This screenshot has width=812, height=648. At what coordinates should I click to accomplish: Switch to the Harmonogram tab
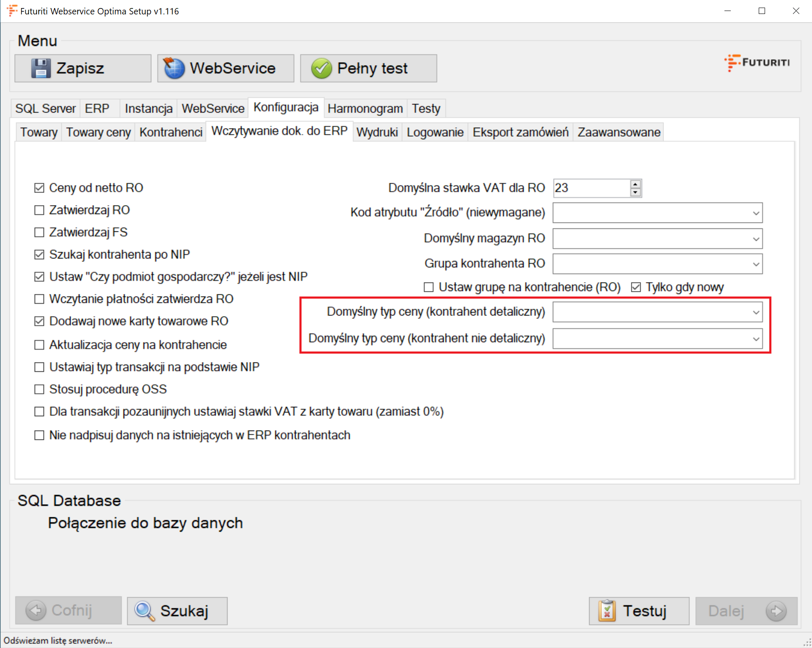tap(365, 109)
